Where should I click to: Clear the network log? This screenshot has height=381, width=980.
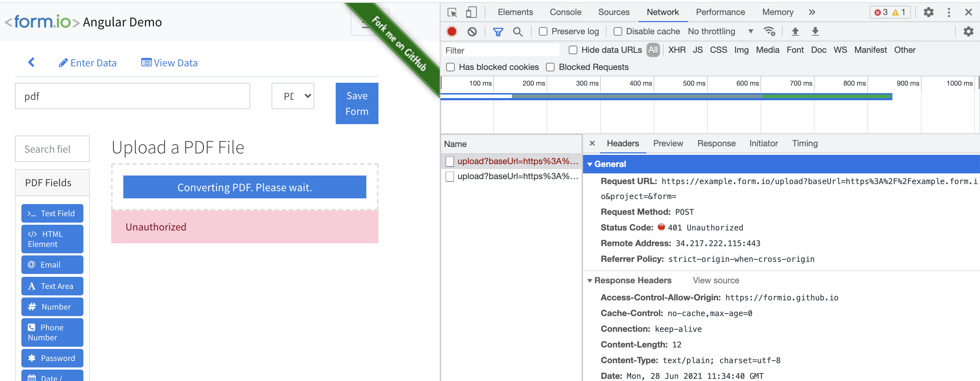472,32
